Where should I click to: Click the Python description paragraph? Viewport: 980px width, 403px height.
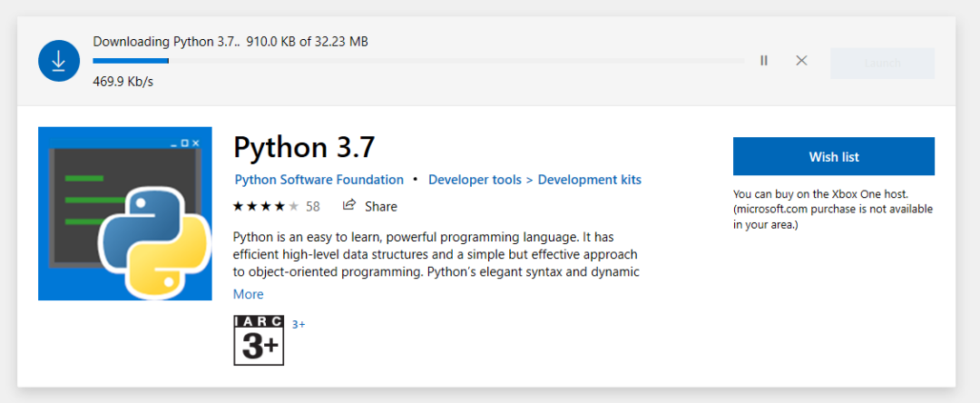436,254
